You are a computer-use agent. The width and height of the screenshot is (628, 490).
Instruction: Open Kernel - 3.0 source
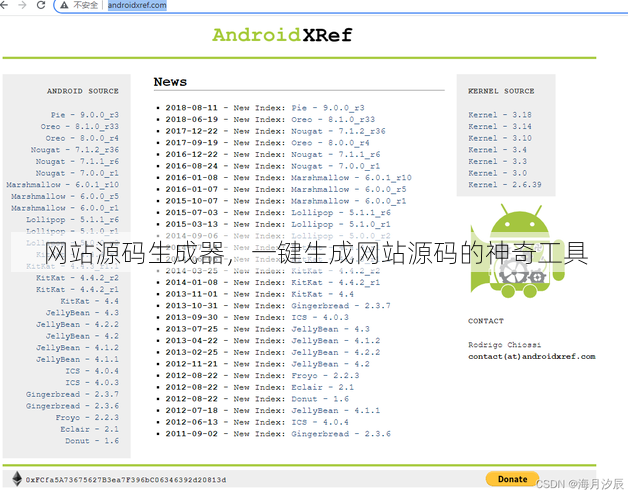pos(497,173)
